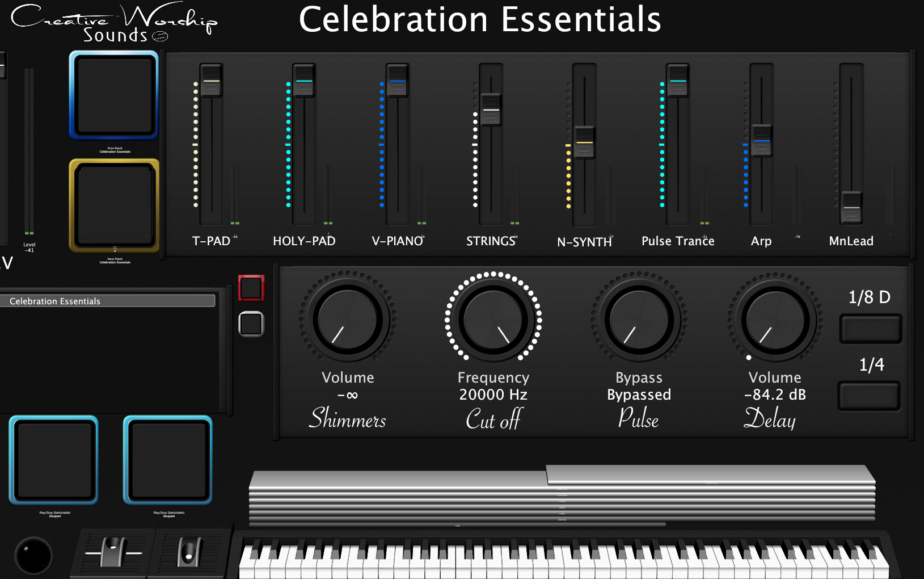This screenshot has height=579, width=924.
Task: Tap the right Play/Stop blue pad
Action: [168, 460]
